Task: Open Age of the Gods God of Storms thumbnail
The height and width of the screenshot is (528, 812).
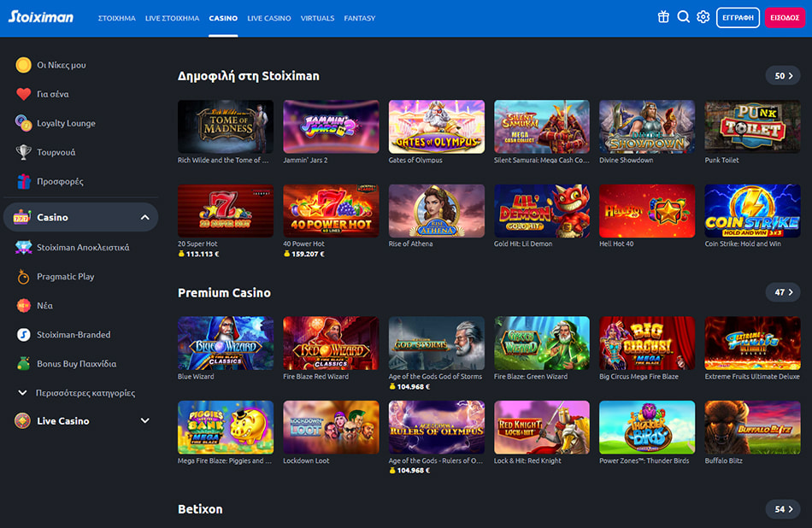Action: pyautogui.click(x=437, y=343)
